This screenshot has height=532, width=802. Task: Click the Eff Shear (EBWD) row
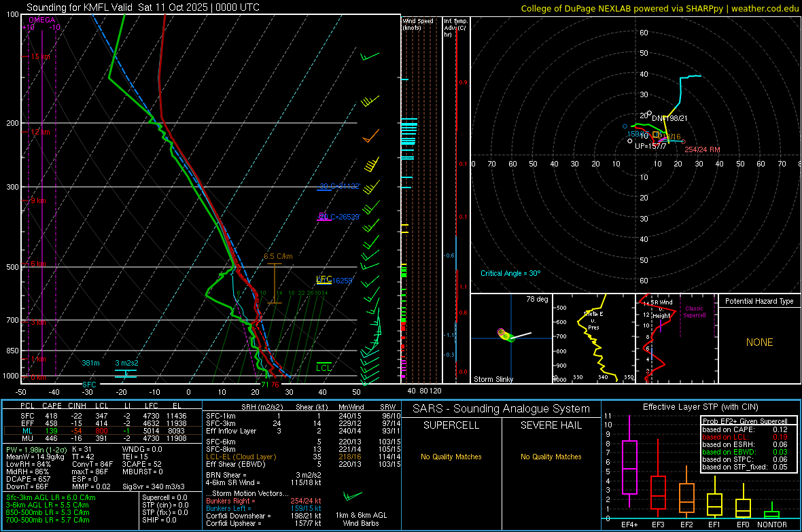tap(303, 465)
